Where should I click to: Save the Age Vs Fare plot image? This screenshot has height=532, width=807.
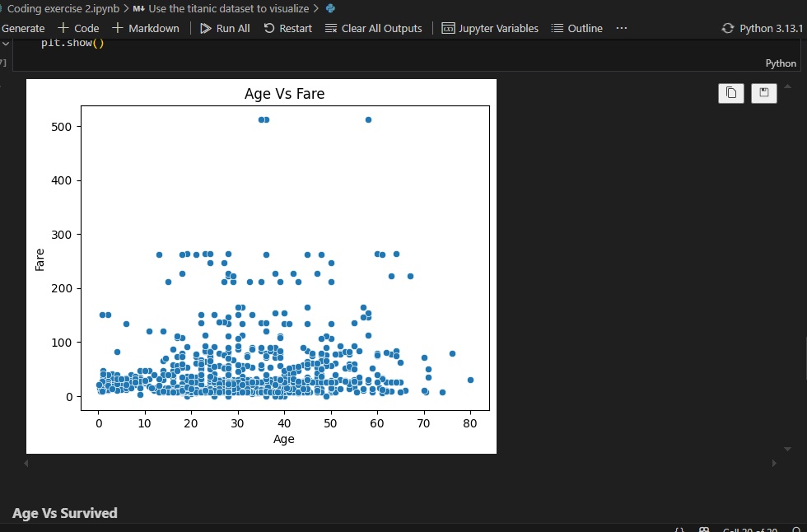(763, 93)
